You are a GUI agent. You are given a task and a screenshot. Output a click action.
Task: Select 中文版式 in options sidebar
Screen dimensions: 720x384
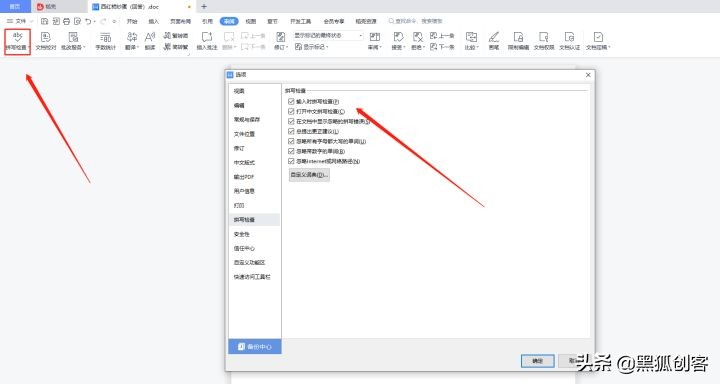coord(254,163)
